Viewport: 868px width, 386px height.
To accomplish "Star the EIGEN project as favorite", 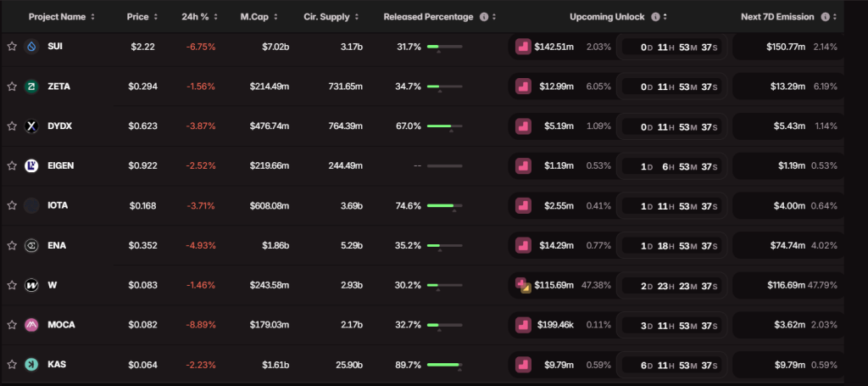I will tap(12, 165).
